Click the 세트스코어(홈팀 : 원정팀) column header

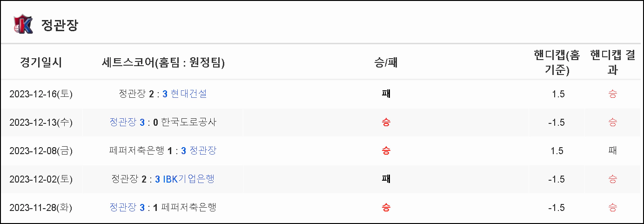163,62
